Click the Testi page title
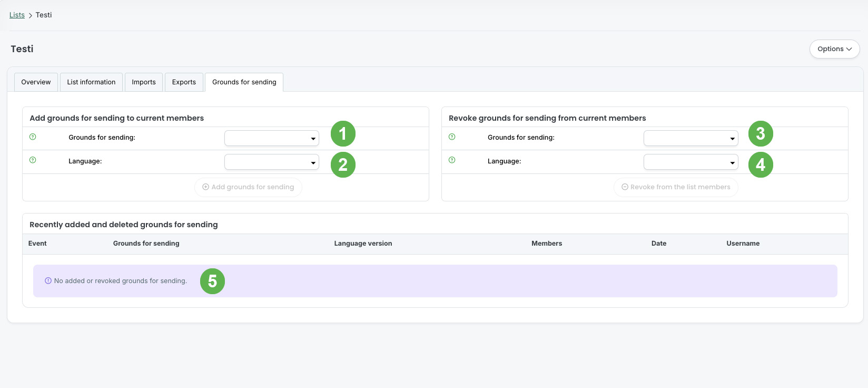The height and width of the screenshot is (388, 868). [x=22, y=49]
